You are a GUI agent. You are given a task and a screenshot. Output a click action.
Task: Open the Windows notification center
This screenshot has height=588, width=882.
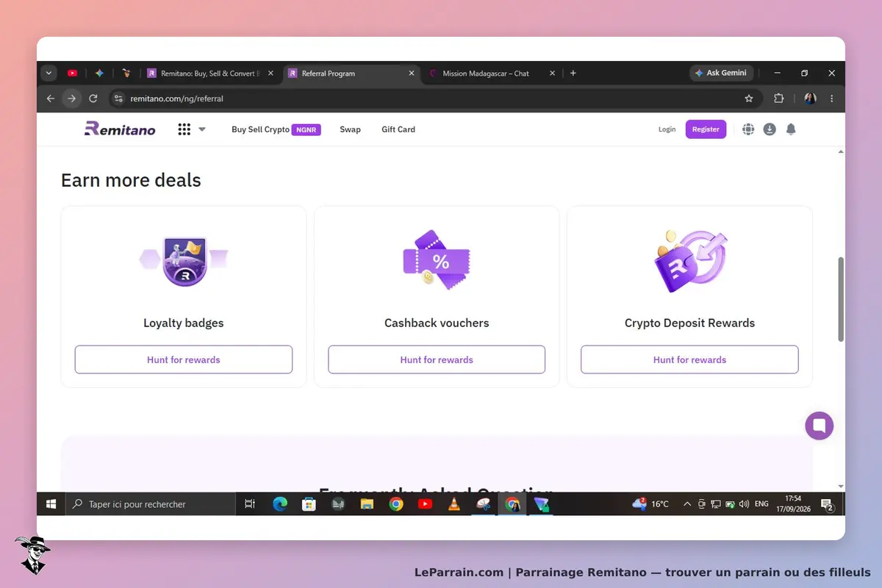click(x=827, y=505)
